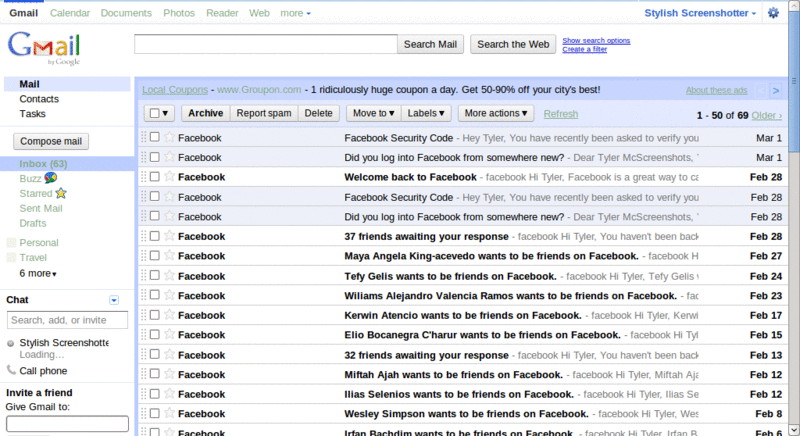The height and width of the screenshot is (436, 800).
Task: Refresh the inbox
Action: [561, 114]
